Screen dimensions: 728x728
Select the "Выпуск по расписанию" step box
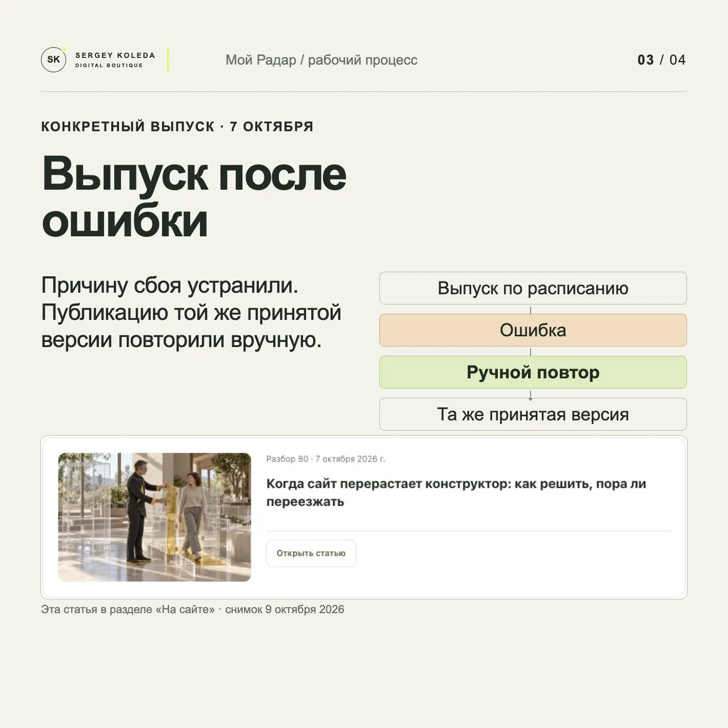[533, 288]
